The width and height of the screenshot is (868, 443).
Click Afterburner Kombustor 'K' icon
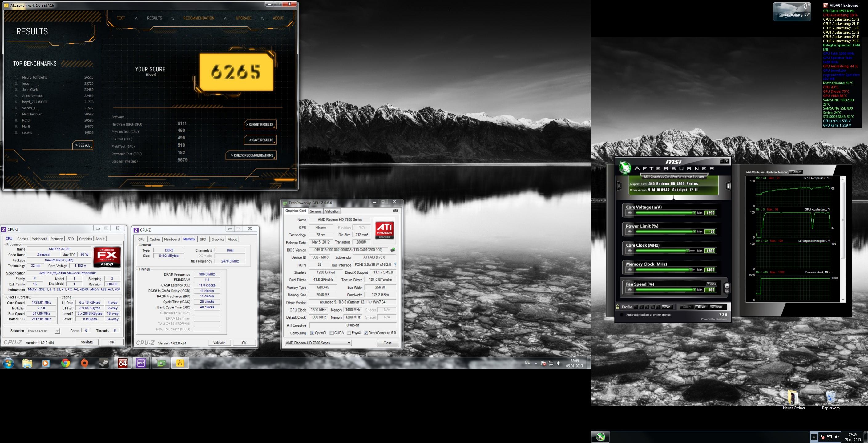point(619,186)
